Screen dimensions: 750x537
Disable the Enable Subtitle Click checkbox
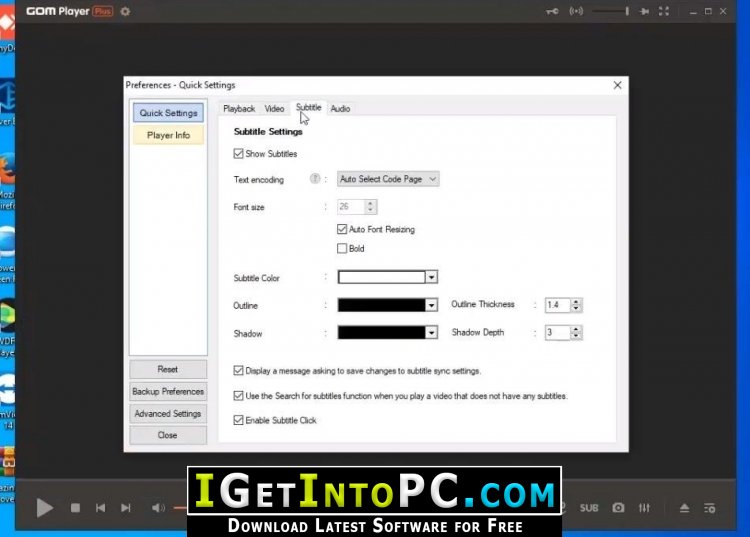[238, 420]
